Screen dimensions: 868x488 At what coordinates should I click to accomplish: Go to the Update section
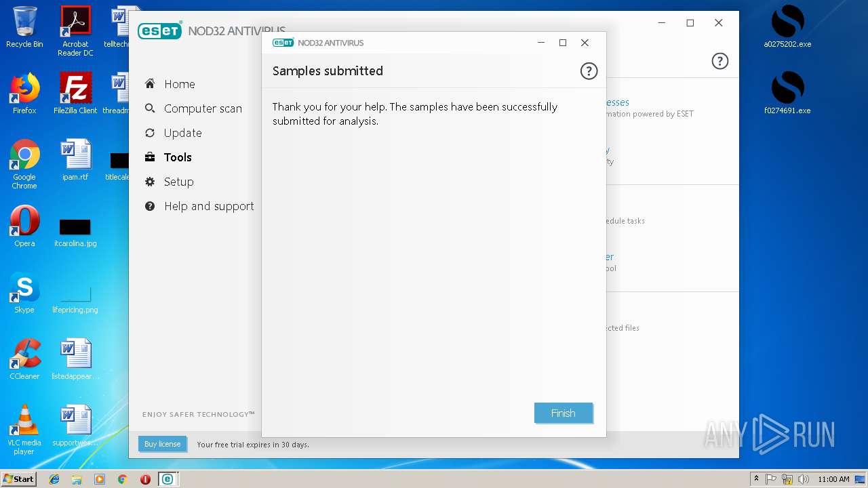click(x=182, y=133)
